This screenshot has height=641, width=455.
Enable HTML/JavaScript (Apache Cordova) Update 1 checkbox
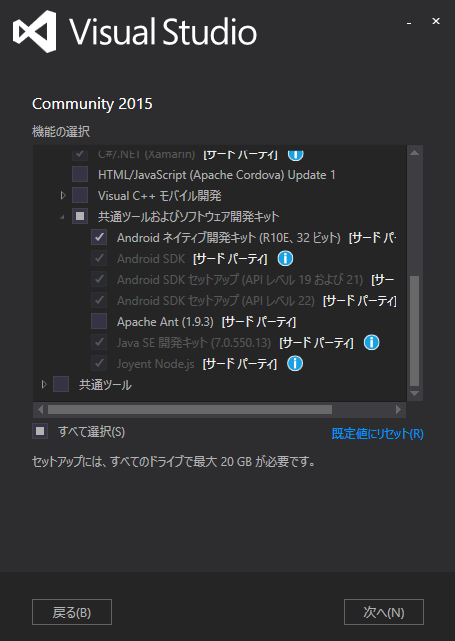click(x=80, y=174)
